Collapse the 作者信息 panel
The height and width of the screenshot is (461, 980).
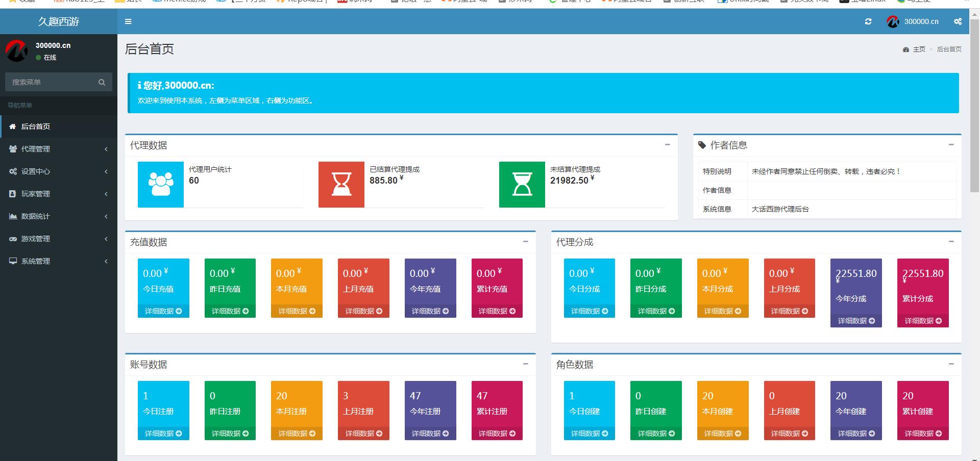tap(951, 145)
